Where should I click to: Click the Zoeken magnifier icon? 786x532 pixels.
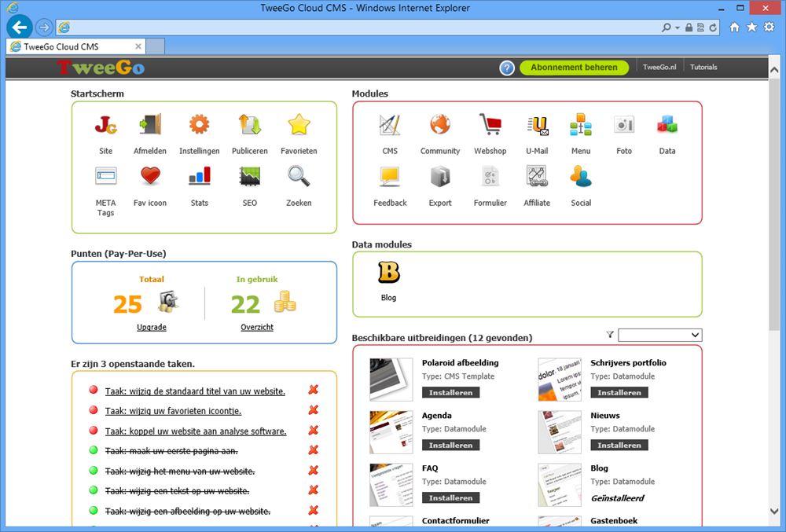coord(299,176)
